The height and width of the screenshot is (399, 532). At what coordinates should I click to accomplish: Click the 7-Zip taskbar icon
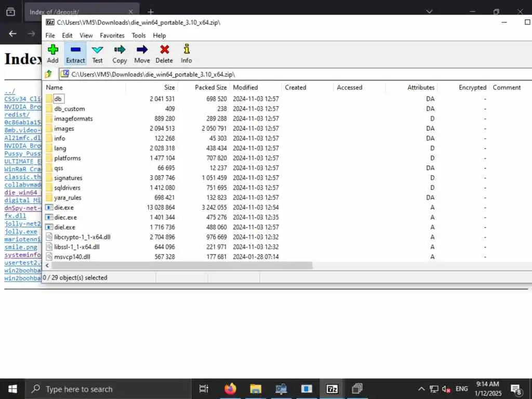click(x=332, y=389)
